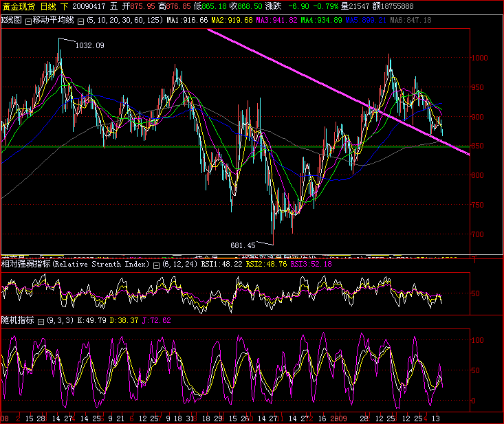This screenshot has height=424, width=504.
Task: Collapse the stochastic KDJ indicator box
Action: click(x=41, y=322)
